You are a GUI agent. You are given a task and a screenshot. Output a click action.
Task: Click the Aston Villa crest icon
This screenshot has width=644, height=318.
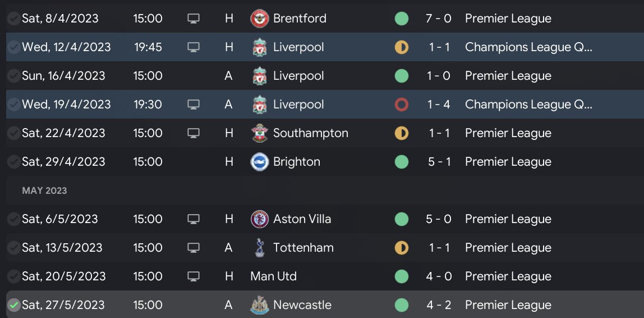[x=259, y=219]
